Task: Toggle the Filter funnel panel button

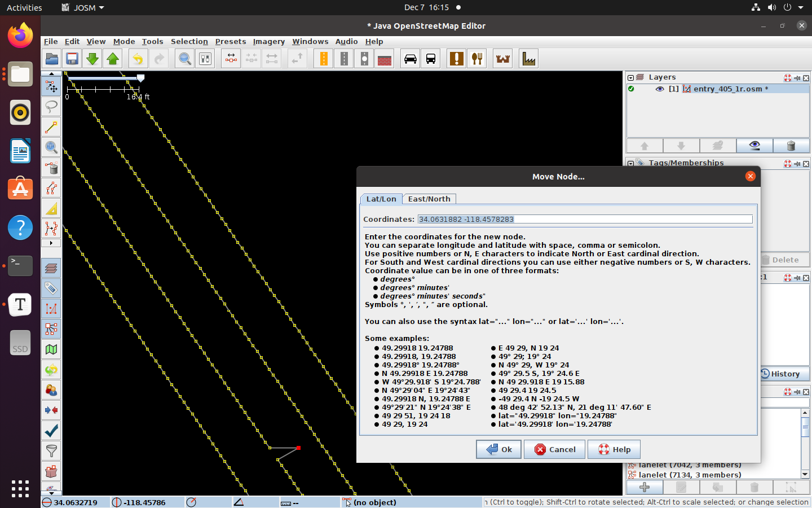Action: point(51,451)
